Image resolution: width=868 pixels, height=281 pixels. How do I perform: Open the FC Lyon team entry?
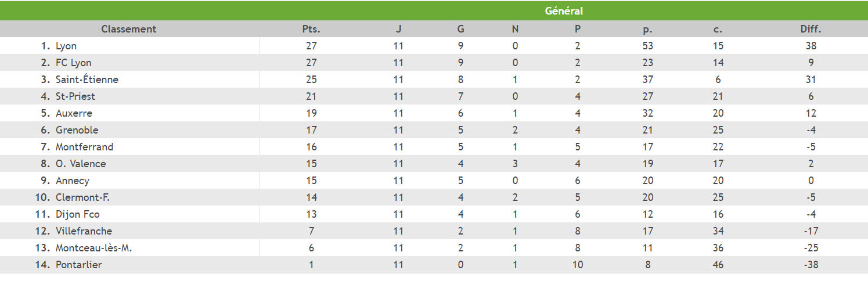(x=73, y=63)
